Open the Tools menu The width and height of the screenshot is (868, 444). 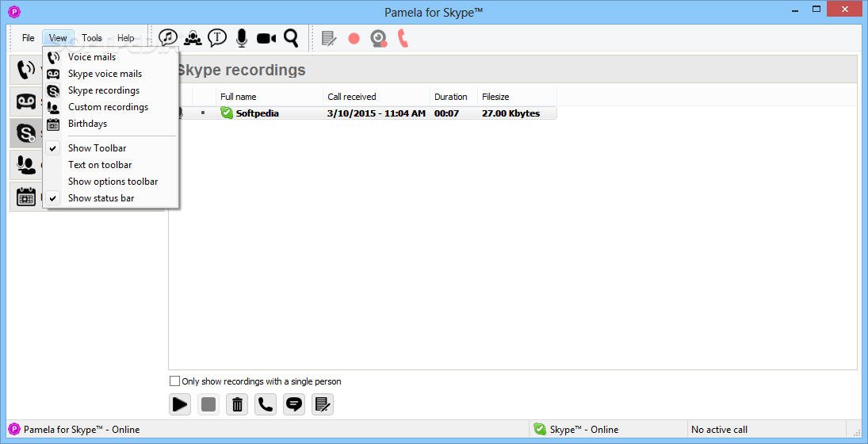click(x=92, y=38)
